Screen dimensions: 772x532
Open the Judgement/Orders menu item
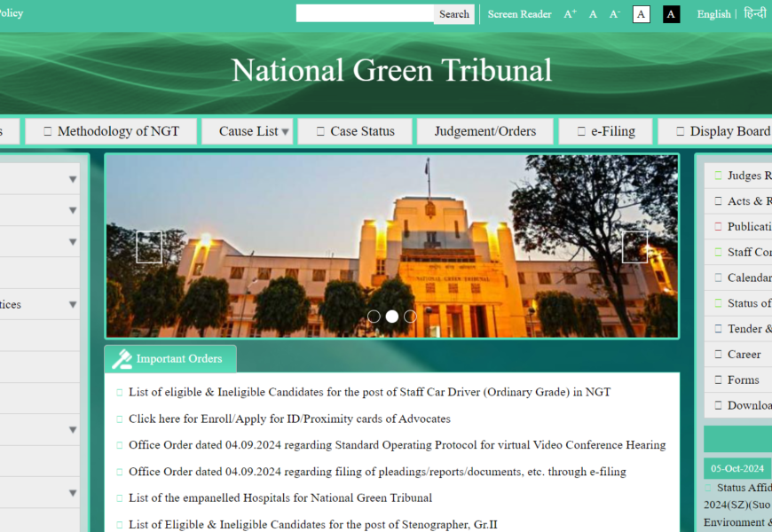tap(484, 131)
